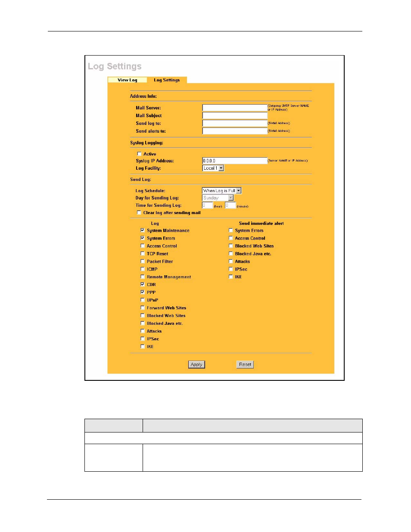Check Blocked Web Sites in Log column

coord(143,316)
